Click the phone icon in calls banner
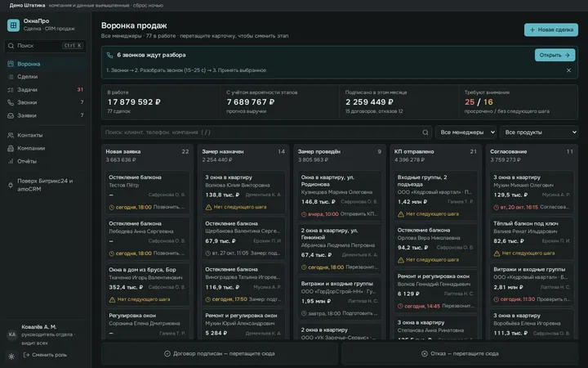Image resolution: width=588 pixels, height=368 pixels. (109, 56)
